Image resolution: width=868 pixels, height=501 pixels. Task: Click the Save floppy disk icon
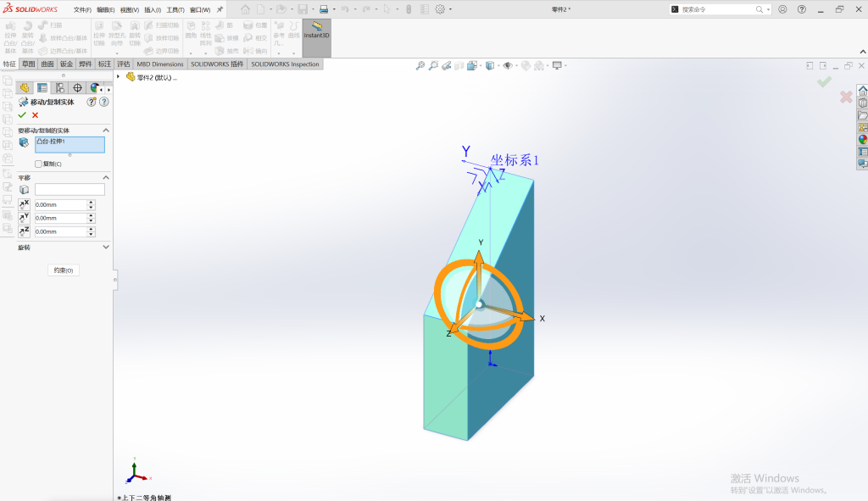pyautogui.click(x=303, y=9)
